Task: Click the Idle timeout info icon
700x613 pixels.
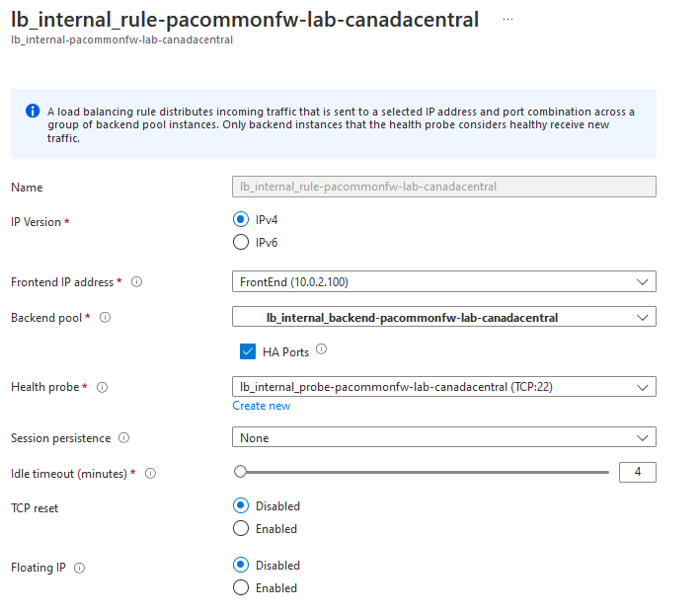Action: (x=151, y=474)
